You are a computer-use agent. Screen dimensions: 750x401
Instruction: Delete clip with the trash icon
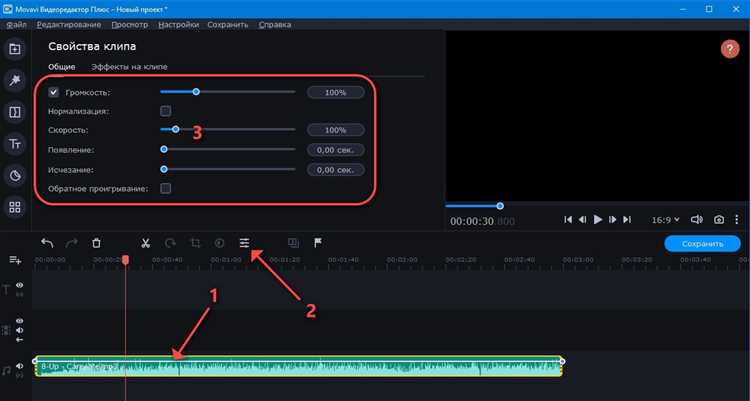(x=96, y=243)
